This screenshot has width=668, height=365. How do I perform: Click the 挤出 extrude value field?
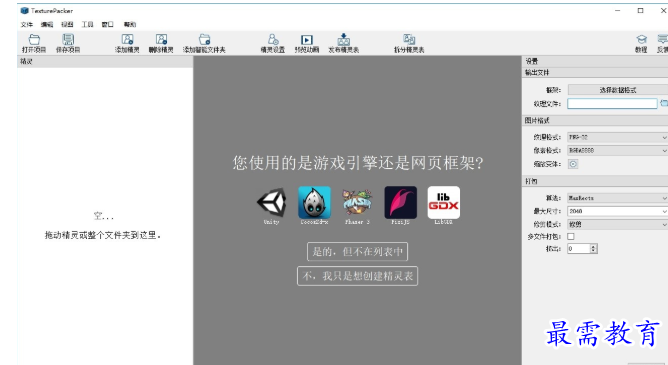579,249
